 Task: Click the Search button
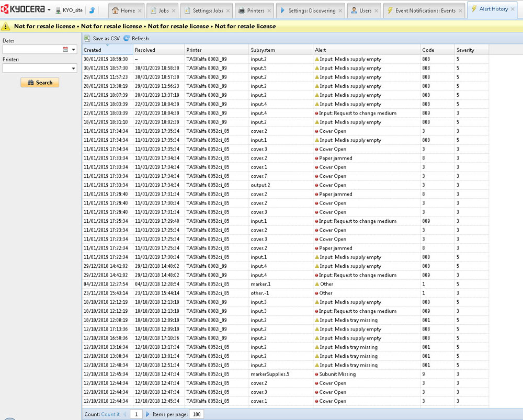(x=40, y=83)
